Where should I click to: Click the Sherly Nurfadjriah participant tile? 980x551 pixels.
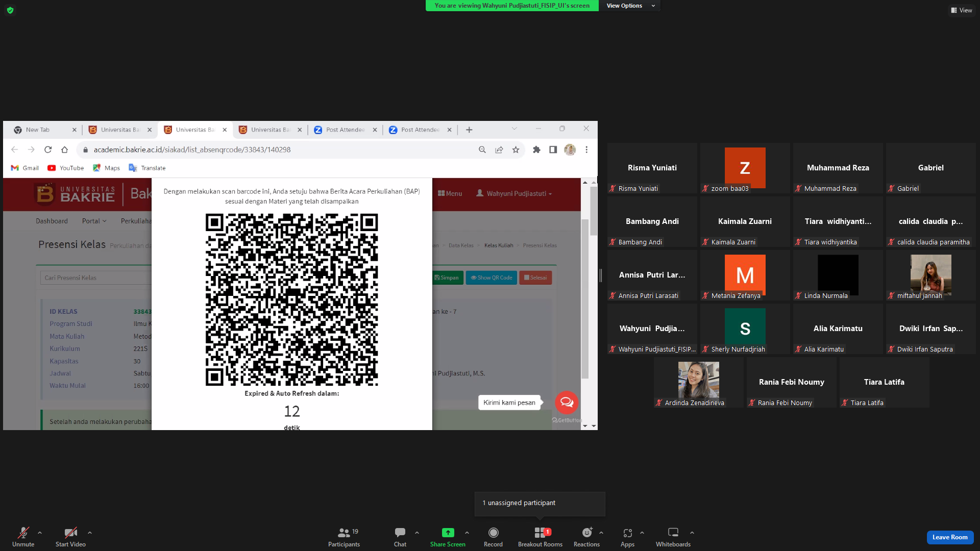click(x=745, y=329)
